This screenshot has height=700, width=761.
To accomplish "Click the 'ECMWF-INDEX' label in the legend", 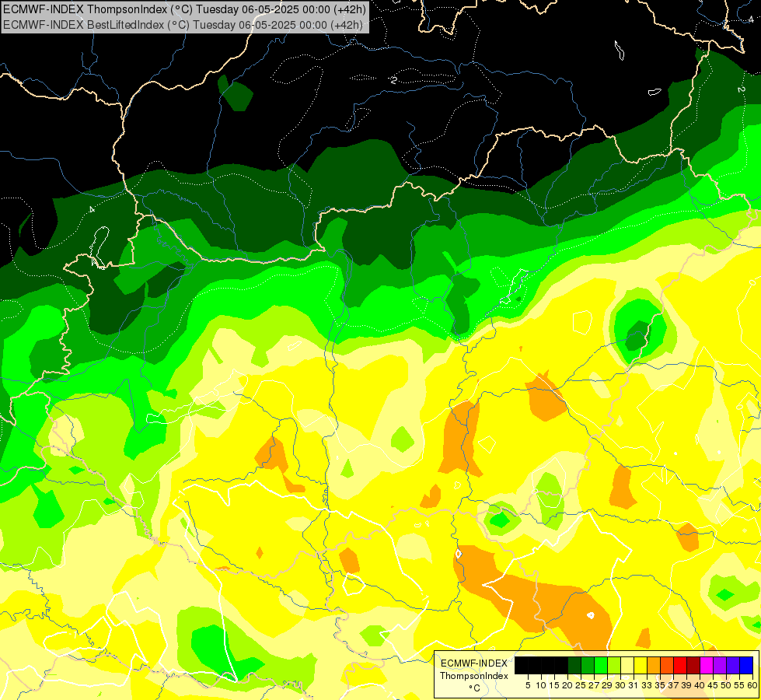I will 474,663.
